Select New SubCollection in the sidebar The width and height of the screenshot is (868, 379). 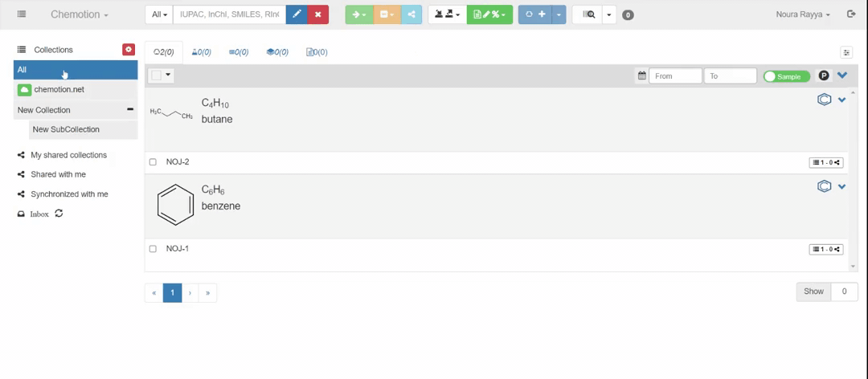(66, 129)
